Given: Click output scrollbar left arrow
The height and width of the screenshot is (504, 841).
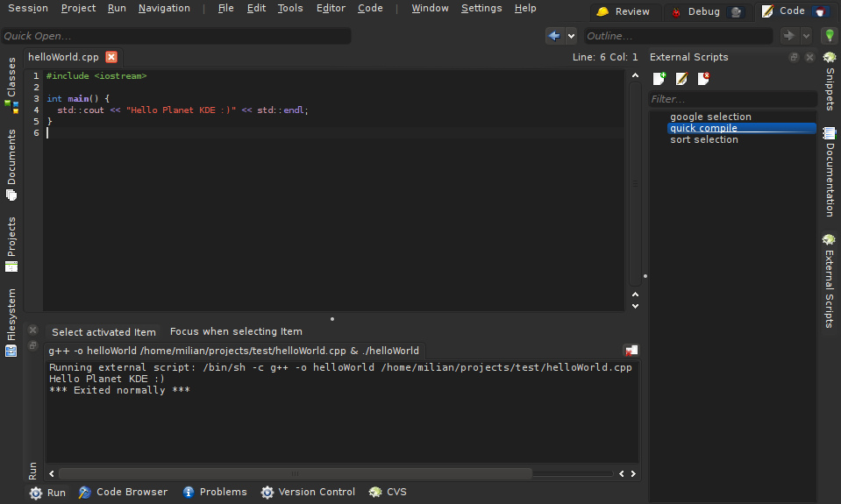Looking at the screenshot, I should pyautogui.click(x=52, y=473).
